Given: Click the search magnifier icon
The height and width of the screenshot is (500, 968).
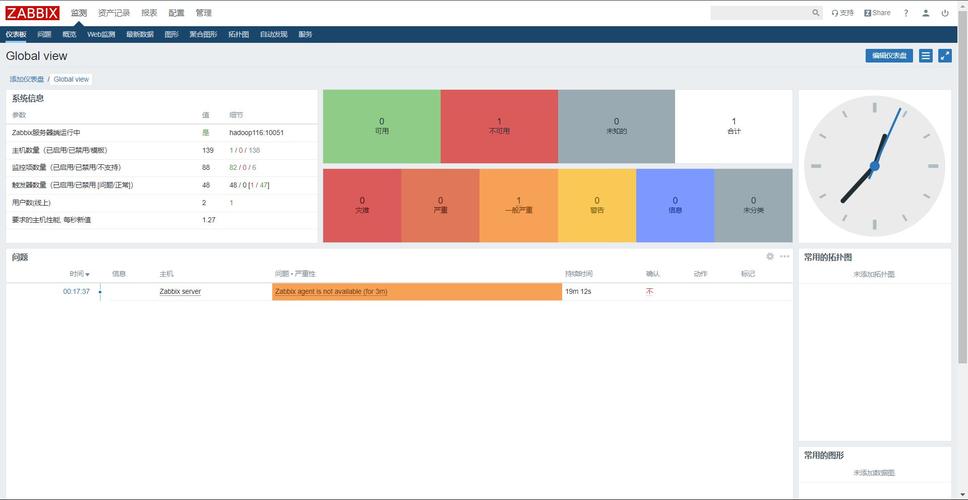Looking at the screenshot, I should 816,13.
